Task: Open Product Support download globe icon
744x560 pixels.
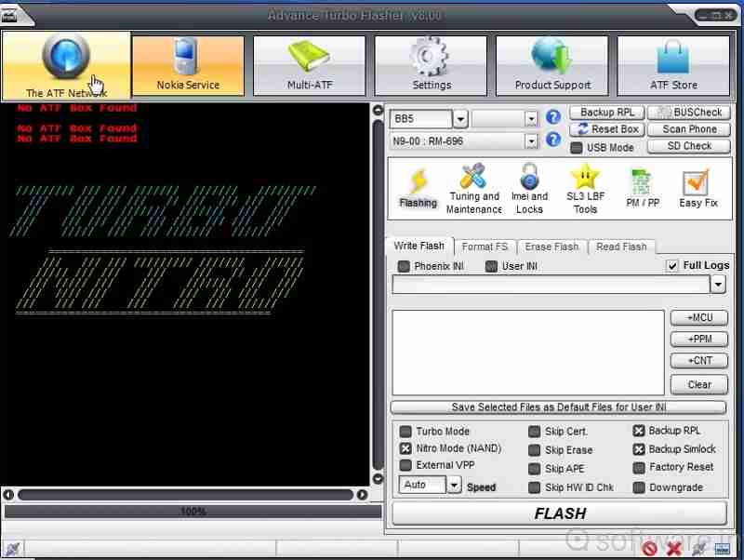Action: point(551,57)
